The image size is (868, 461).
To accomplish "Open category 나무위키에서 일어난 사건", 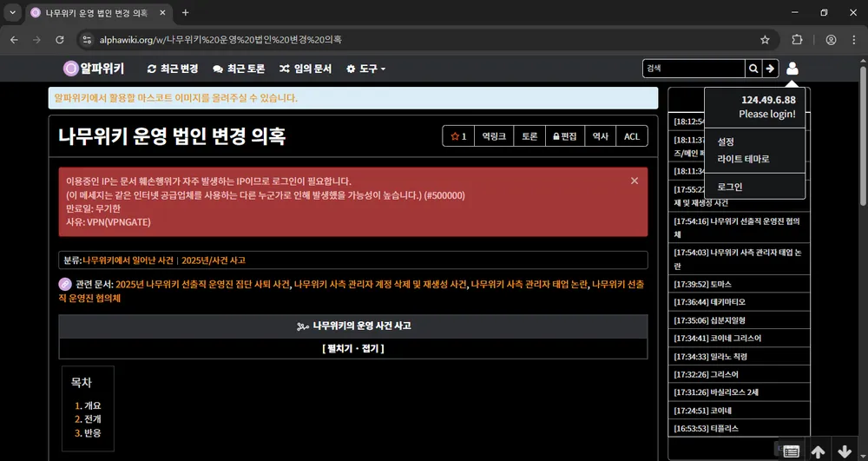I will (128, 260).
